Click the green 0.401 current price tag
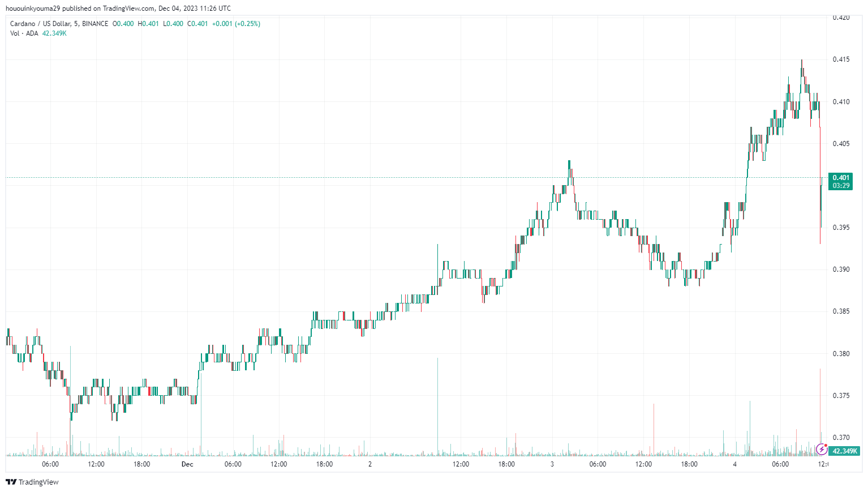Viewport: 868px width, 492px height. click(x=841, y=178)
